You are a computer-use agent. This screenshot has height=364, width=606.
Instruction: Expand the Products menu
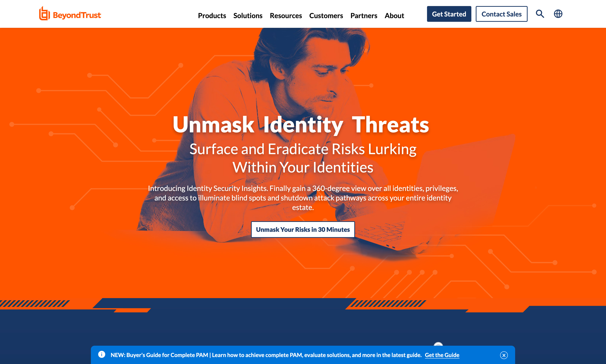(212, 16)
